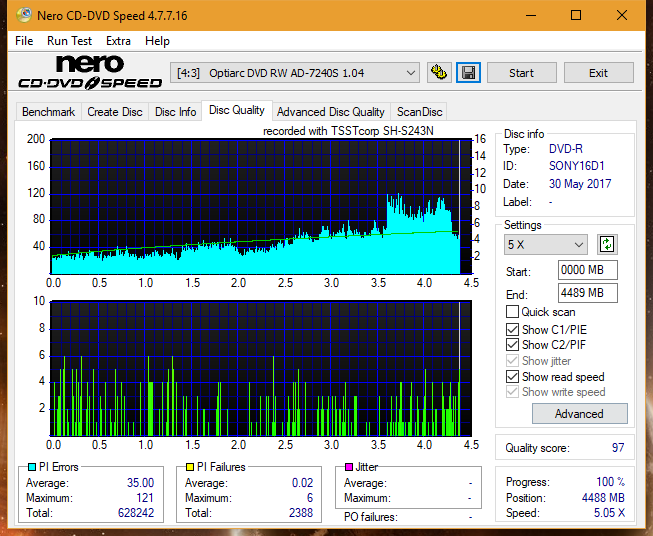The width and height of the screenshot is (653, 536).
Task: Click the 'recorded with TSSTcorp SH-S243N' text
Action: click(348, 131)
